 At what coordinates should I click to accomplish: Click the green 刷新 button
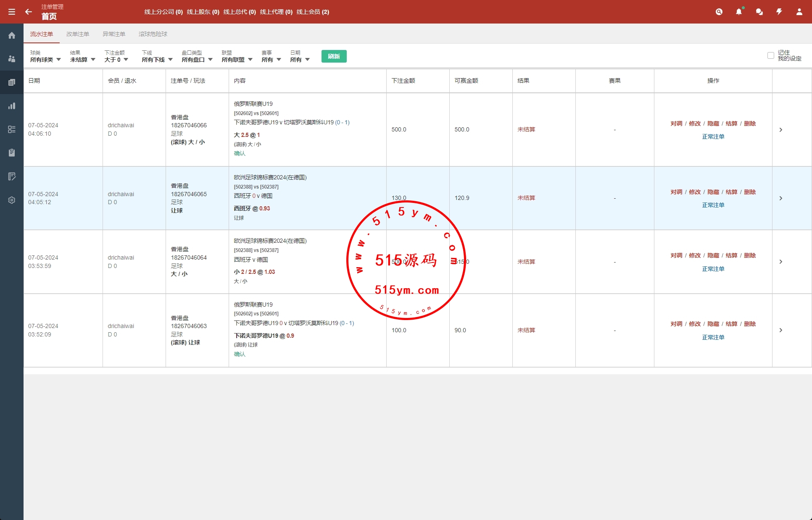click(334, 56)
